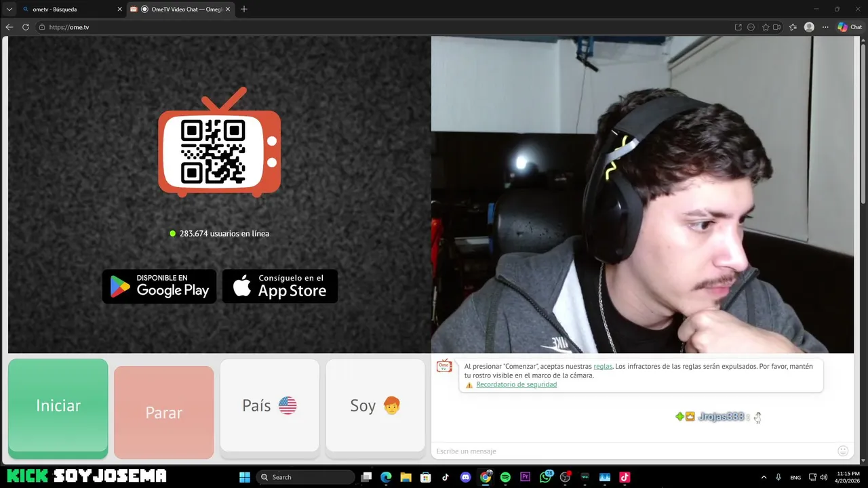The height and width of the screenshot is (488, 868).
Task: Open the 11:15 PM clock and calendar
Action: click(848, 477)
